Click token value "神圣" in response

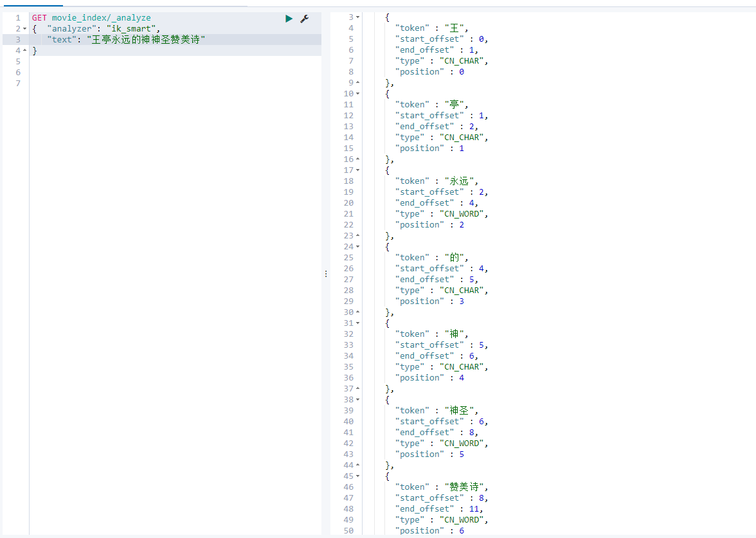(459, 411)
